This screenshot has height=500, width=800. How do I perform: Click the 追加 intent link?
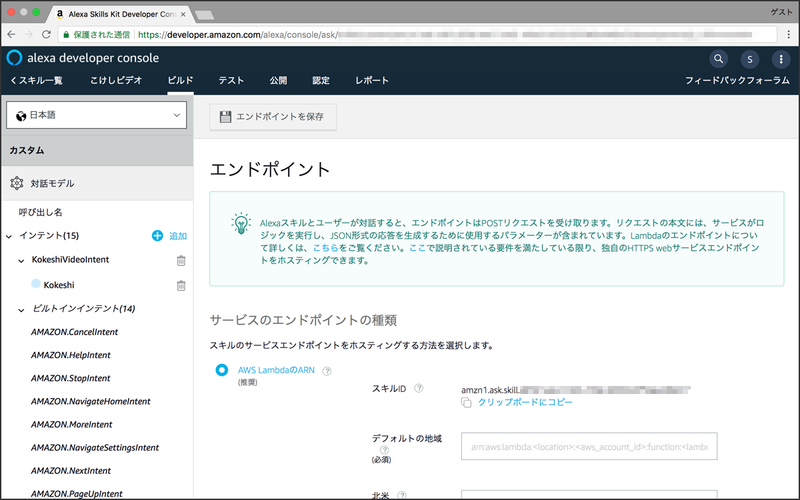pyautogui.click(x=178, y=236)
